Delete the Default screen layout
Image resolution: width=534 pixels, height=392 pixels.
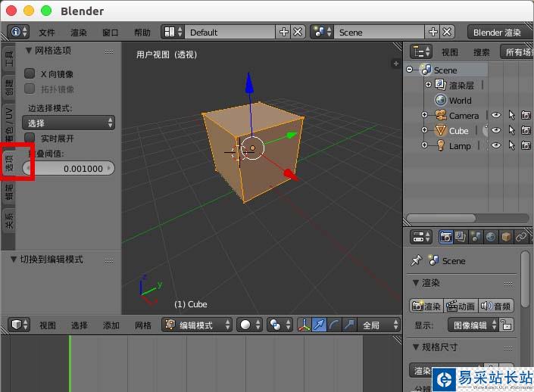(x=298, y=32)
